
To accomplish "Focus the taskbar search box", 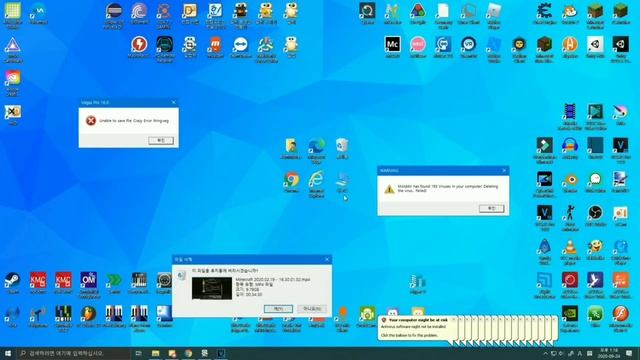I will coord(74,353).
